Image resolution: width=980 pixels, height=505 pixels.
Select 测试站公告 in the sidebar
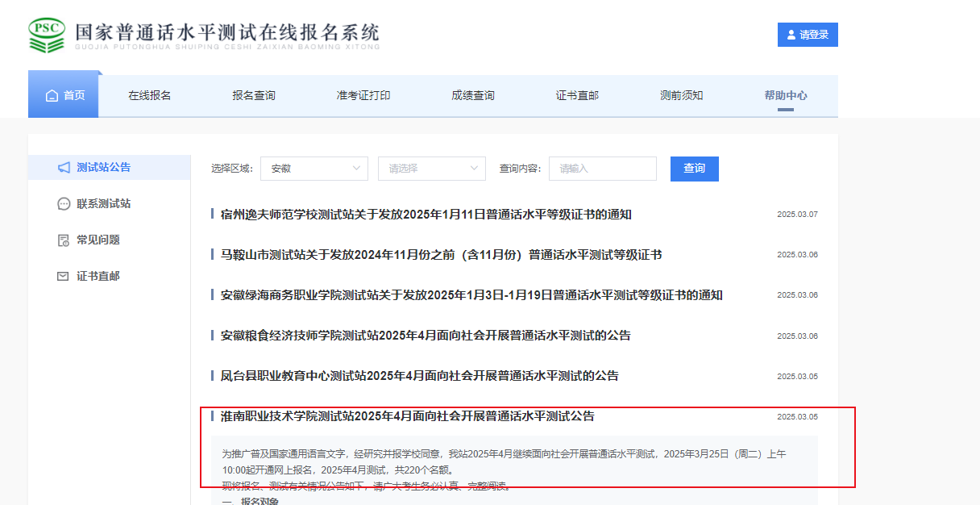pyautogui.click(x=109, y=167)
